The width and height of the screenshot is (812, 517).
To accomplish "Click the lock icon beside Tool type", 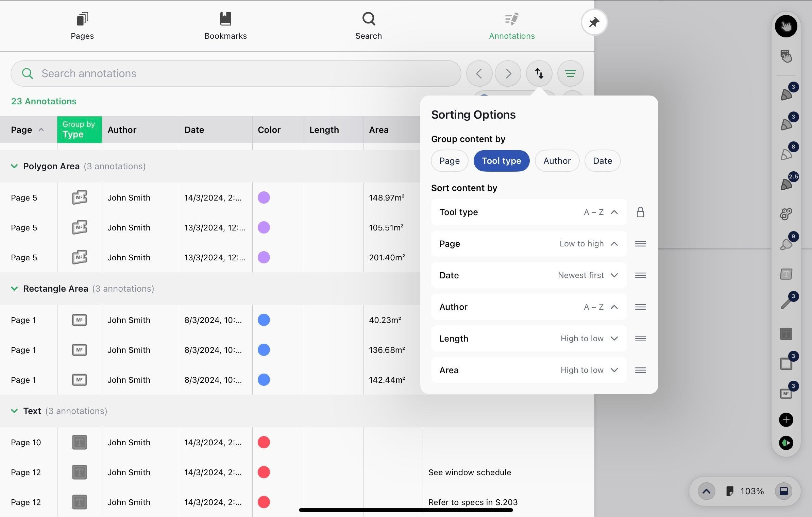I will (640, 212).
